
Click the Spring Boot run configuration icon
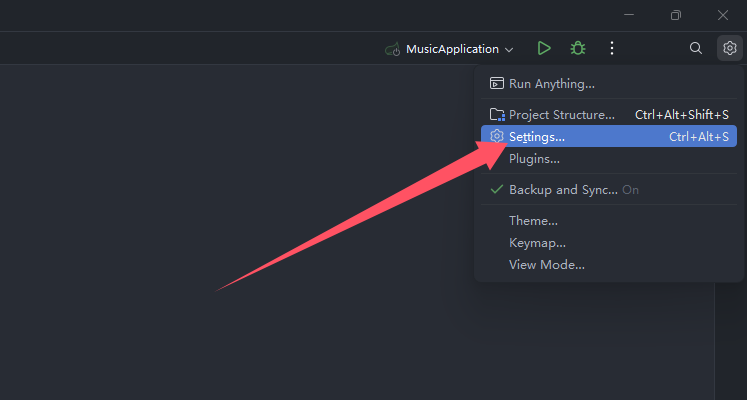(x=393, y=49)
